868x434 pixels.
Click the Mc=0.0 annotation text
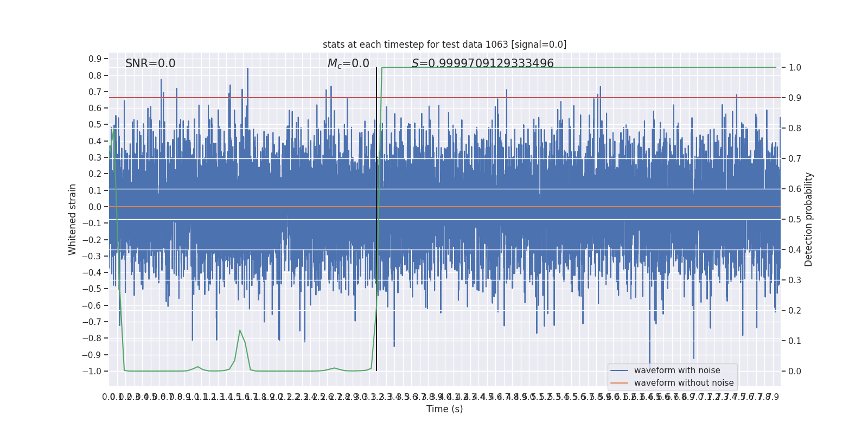(348, 63)
